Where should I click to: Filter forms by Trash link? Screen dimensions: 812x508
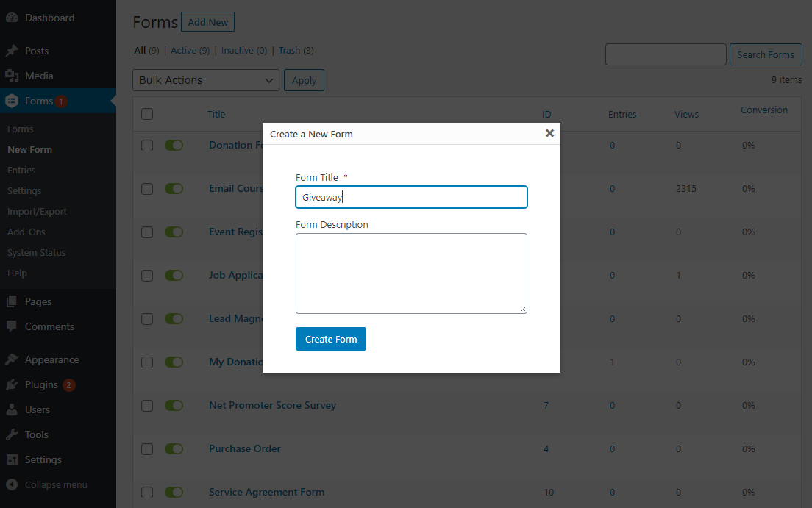pyautogui.click(x=289, y=50)
